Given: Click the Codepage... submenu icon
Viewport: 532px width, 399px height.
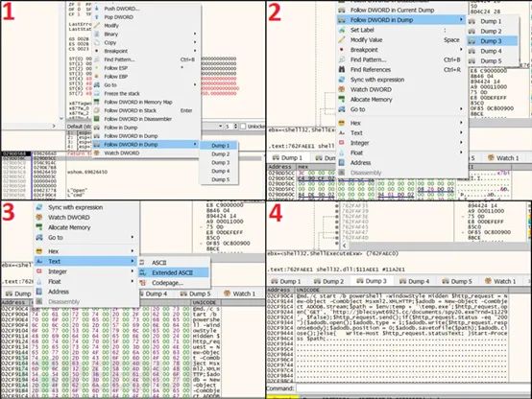Looking at the screenshot, I should click(x=142, y=283).
